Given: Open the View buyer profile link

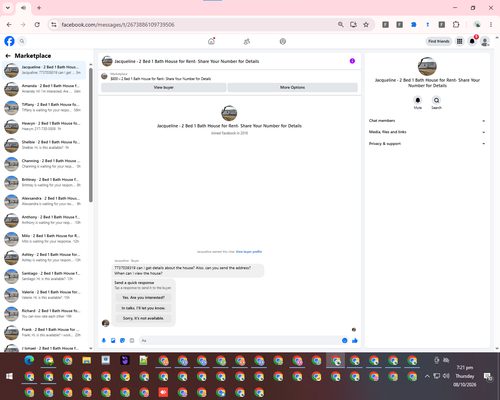Looking at the screenshot, I should 249,252.
